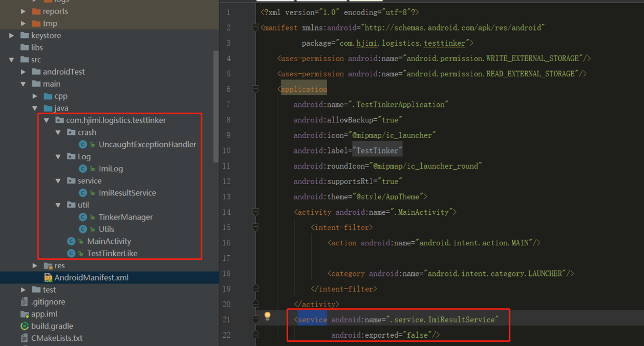Fold the intent-filter tag at line 15

(256, 227)
